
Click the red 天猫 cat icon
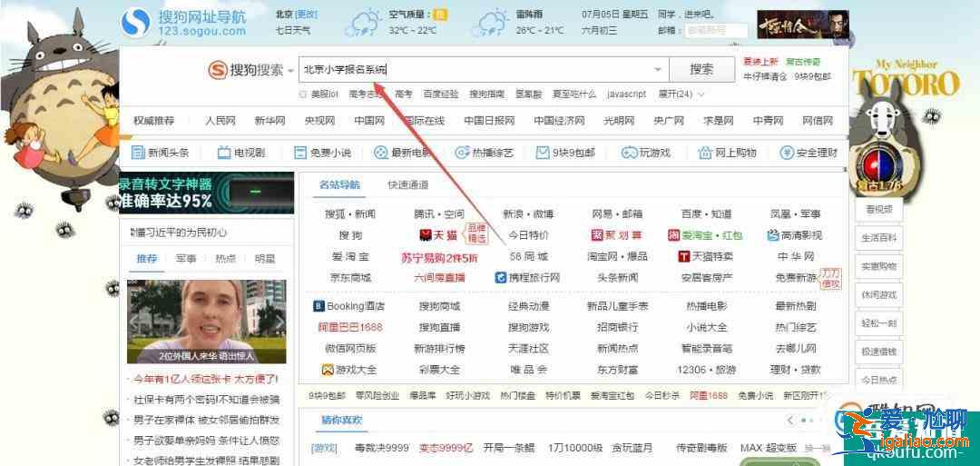[x=426, y=235]
